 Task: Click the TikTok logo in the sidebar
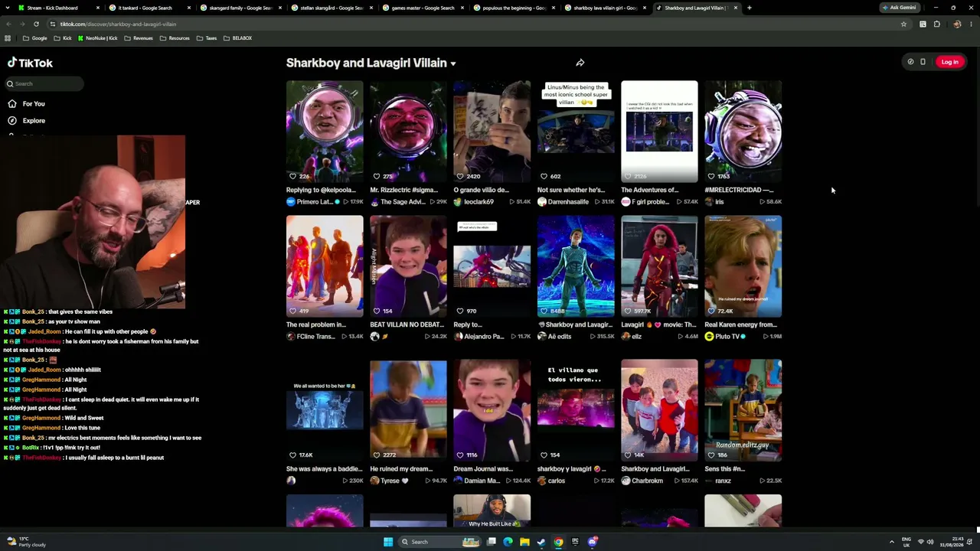pyautogui.click(x=30, y=63)
